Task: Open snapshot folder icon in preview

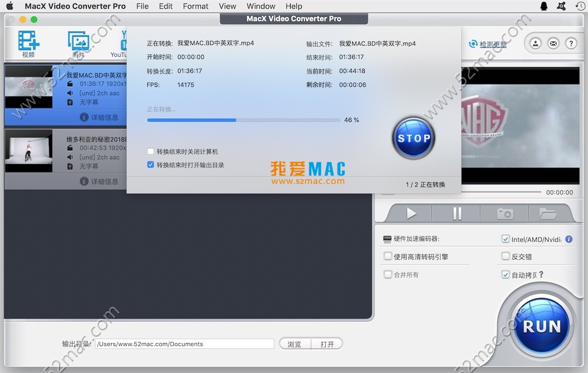Action: [x=547, y=214]
